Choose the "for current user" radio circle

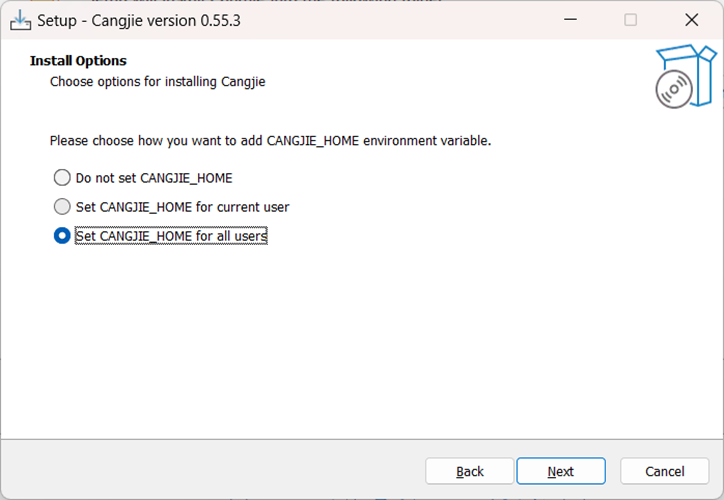[62, 207]
